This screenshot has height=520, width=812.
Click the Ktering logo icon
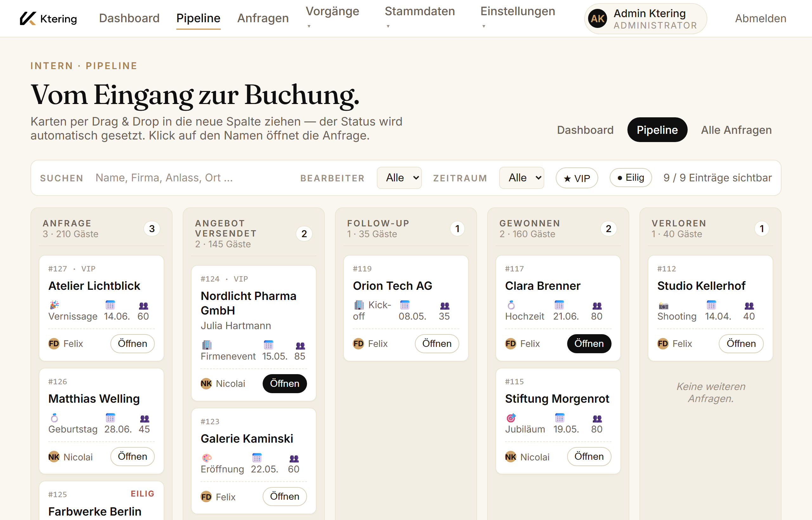[x=27, y=19]
